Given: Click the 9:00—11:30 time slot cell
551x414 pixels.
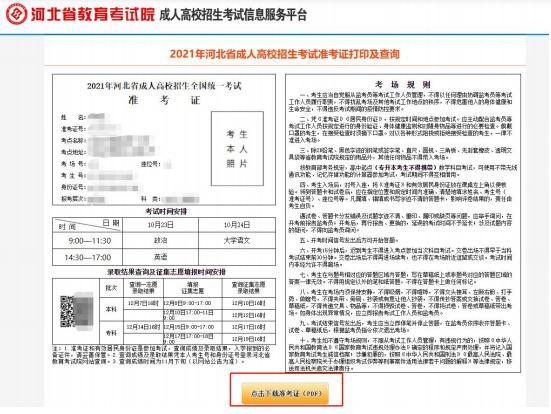Looking at the screenshot, I should [x=87, y=241].
